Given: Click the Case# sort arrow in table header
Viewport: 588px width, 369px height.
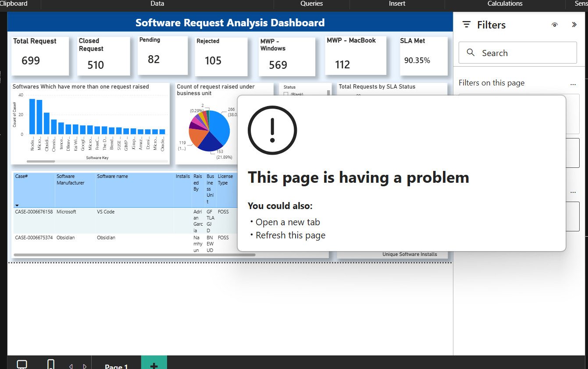Looking at the screenshot, I should click(17, 205).
